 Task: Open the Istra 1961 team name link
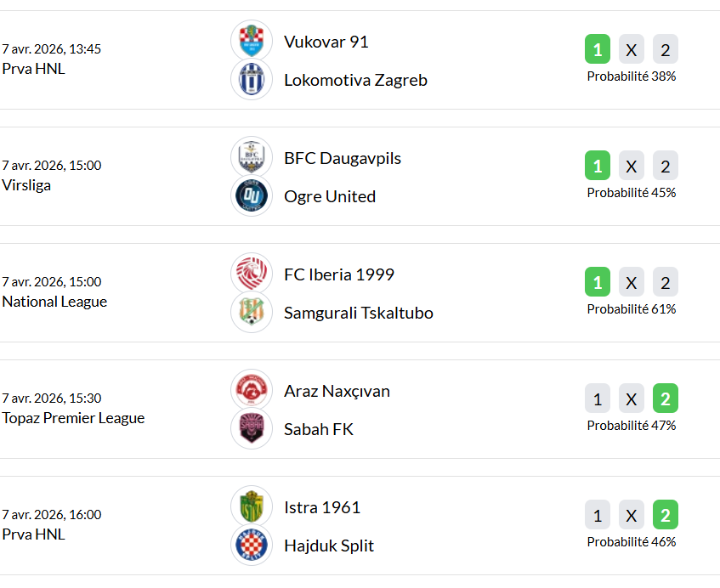click(x=322, y=507)
